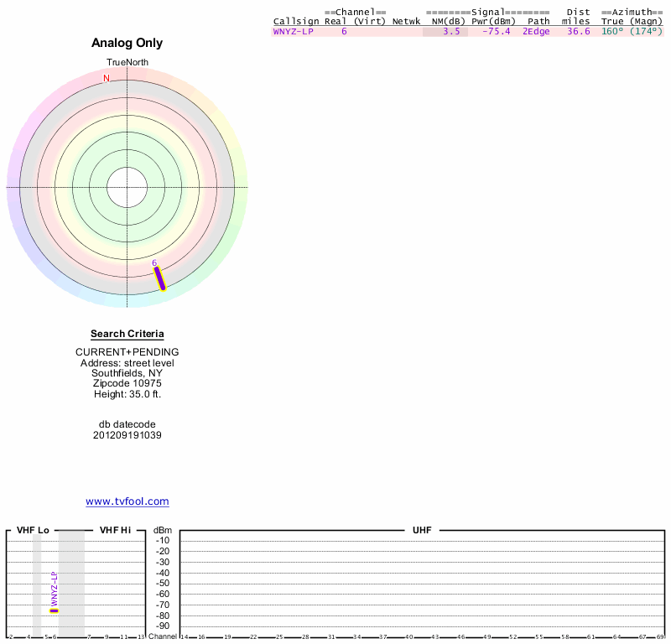The height and width of the screenshot is (644, 671).
Task: Click the Search Criteria heading
Action: (x=127, y=334)
